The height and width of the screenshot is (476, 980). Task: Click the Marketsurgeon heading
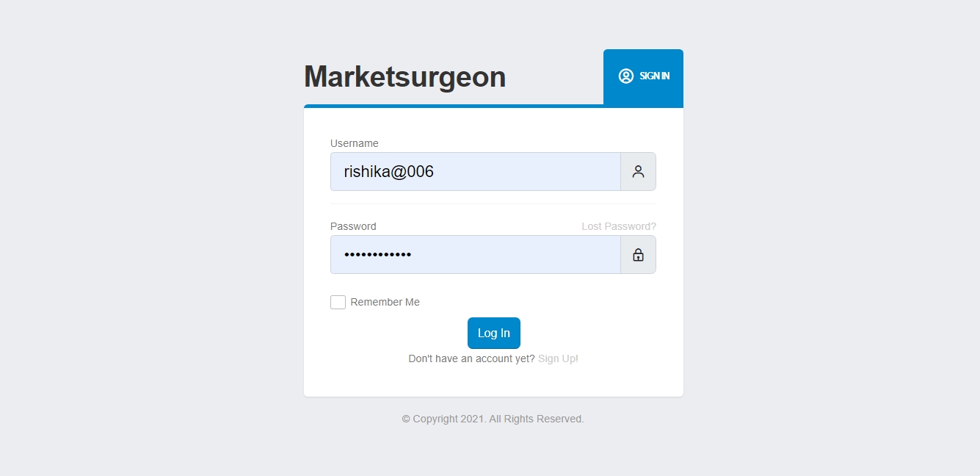(405, 76)
